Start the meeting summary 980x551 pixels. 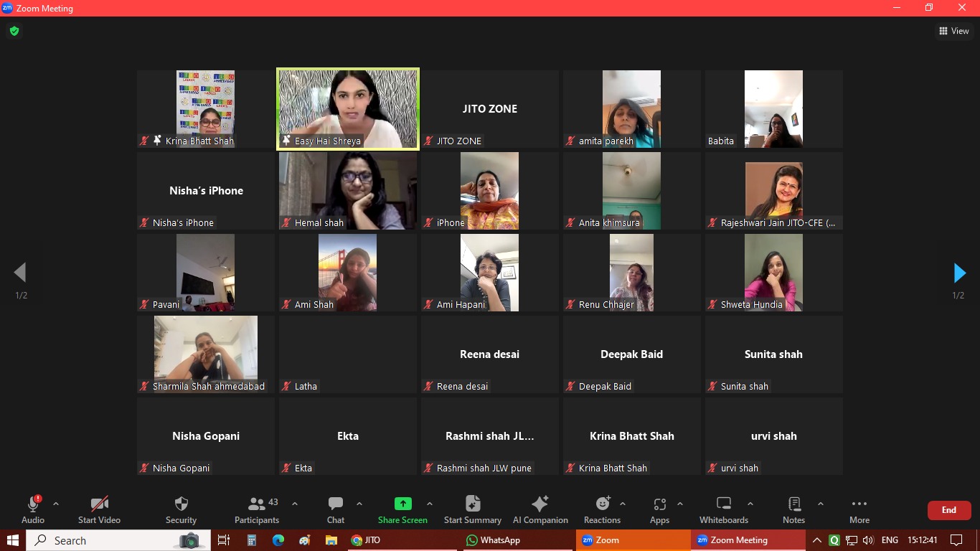click(x=472, y=504)
